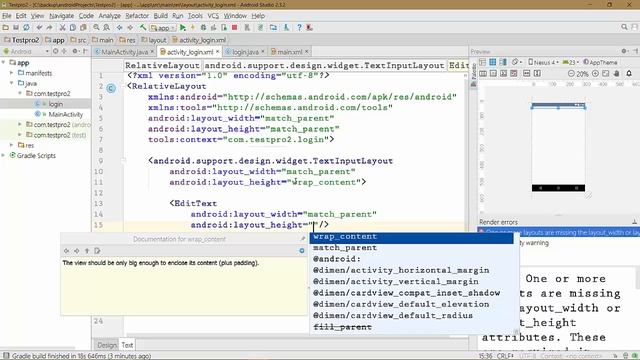Select the highlighted render error message
The height and width of the screenshot is (360, 640).
pyautogui.click(x=559, y=232)
